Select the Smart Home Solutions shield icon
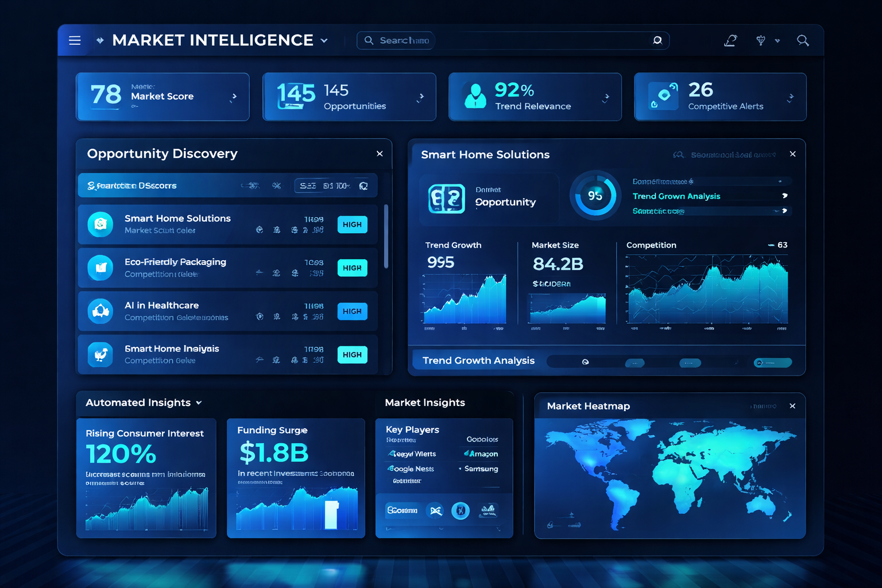Screen dimensions: 882x588 pyautogui.click(x=100, y=225)
